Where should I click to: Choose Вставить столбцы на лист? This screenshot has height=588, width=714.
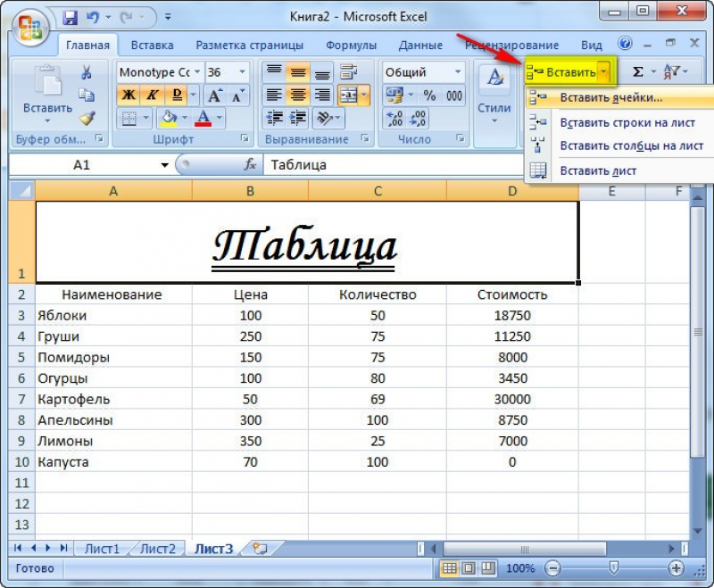(x=619, y=145)
